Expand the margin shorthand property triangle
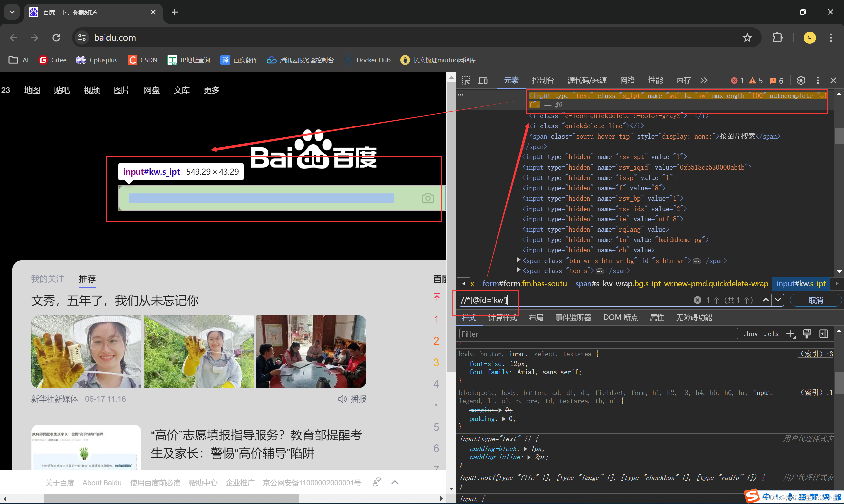Image resolution: width=844 pixels, height=504 pixels. coord(500,410)
